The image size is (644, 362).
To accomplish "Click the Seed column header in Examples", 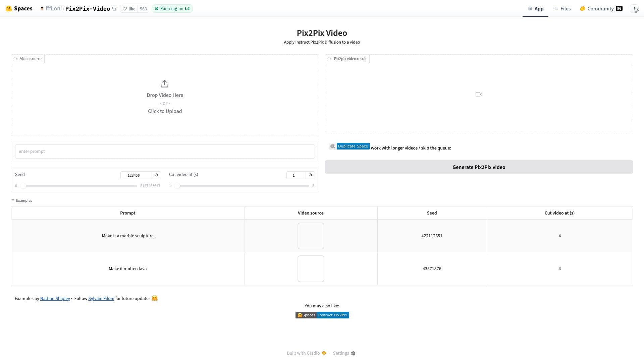I will [432, 213].
